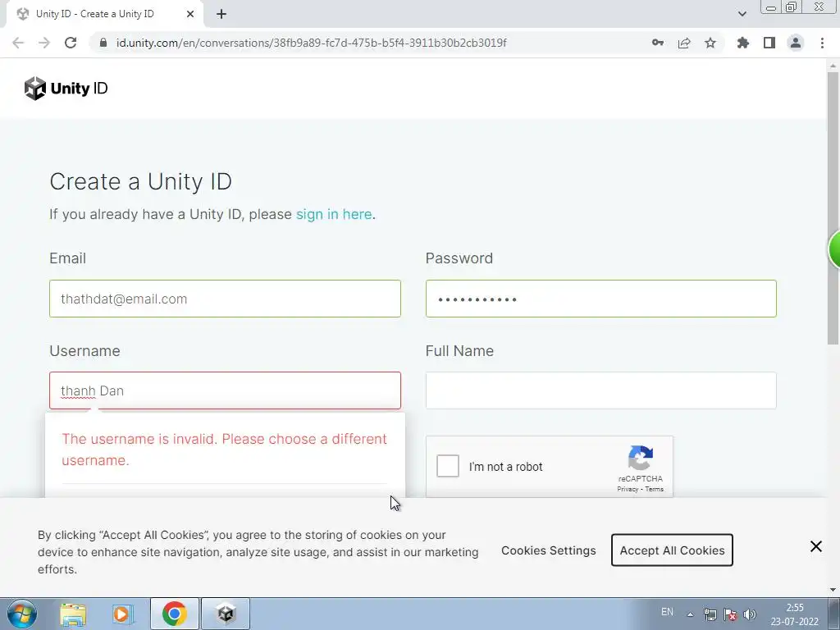The image size is (840, 630).
Task: Click the EN language indicator
Action: click(x=667, y=612)
